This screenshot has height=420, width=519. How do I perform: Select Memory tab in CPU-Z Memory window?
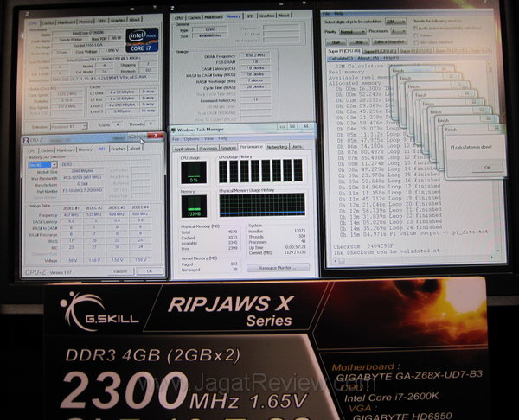[234, 16]
